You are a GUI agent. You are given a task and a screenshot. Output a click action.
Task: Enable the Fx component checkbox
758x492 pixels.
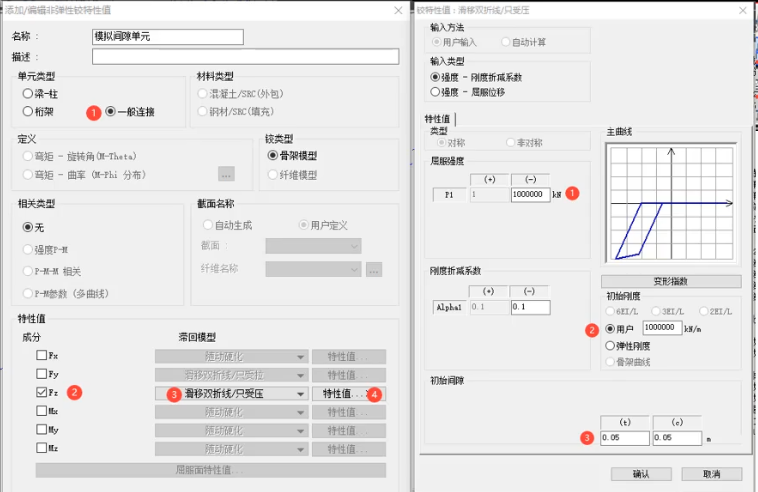40,356
